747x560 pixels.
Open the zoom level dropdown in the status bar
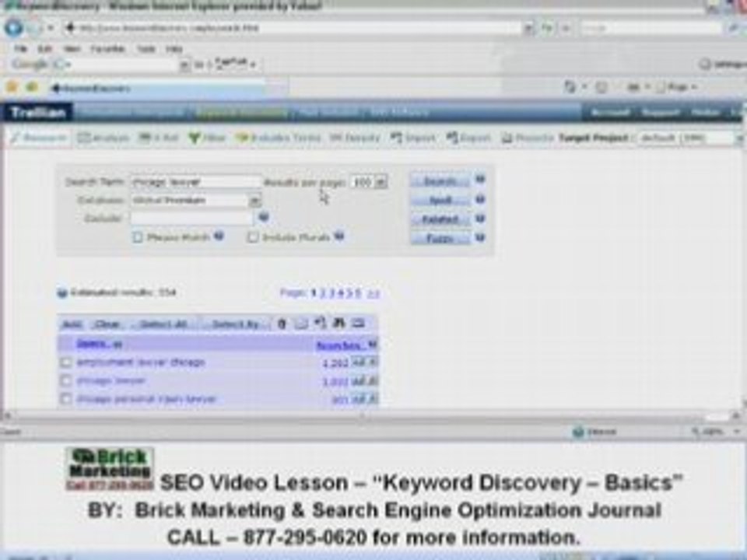pos(738,432)
